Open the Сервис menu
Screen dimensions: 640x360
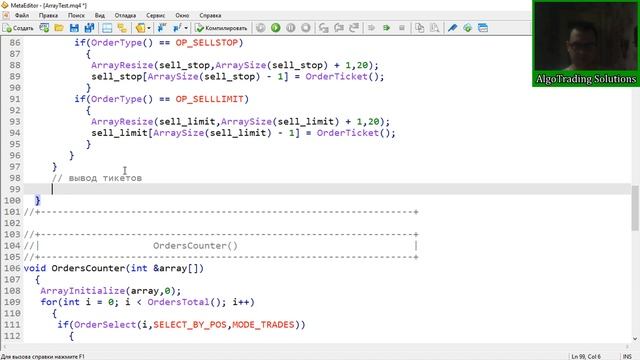(x=156, y=15)
